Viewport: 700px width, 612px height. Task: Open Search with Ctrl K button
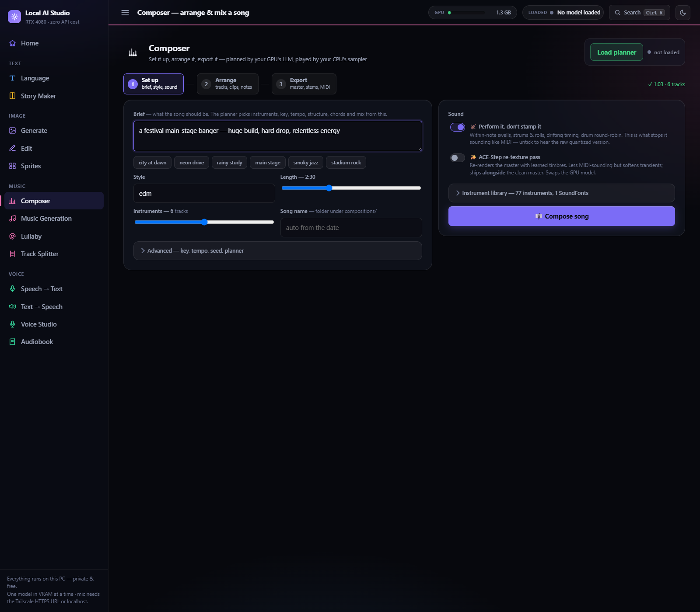(640, 13)
